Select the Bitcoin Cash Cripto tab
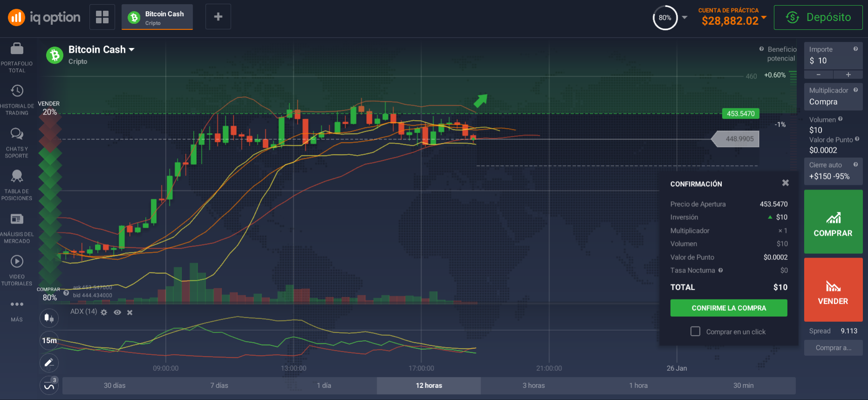Screen dimensions: 868x400 [157, 18]
